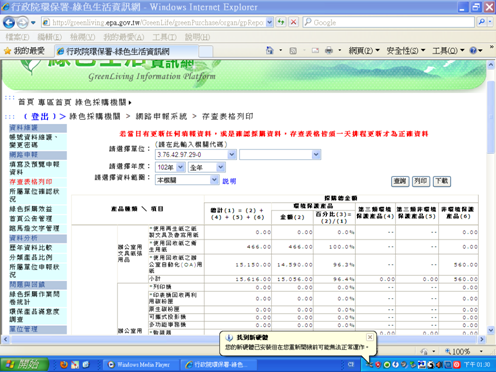Click the Home icon in command bar
This screenshot has width=496, height=372.
tap(269, 51)
